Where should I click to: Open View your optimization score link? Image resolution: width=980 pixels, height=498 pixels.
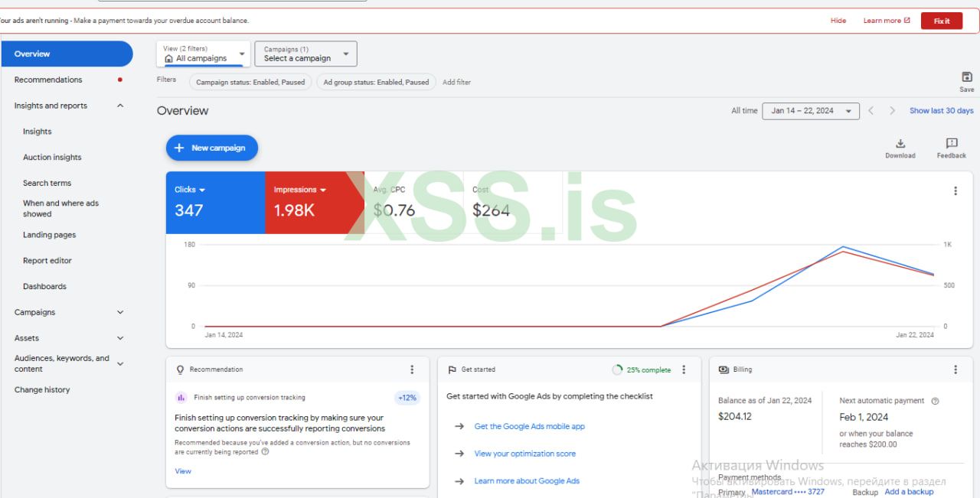pos(524,454)
